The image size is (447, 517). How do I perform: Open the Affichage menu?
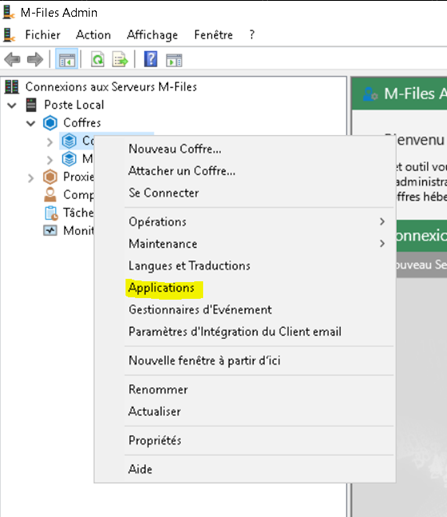(x=152, y=35)
